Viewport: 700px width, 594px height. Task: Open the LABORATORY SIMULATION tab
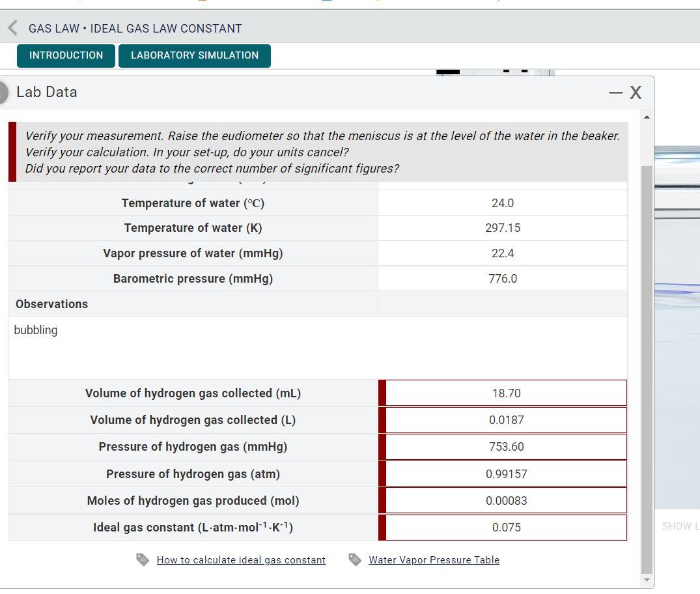tap(194, 55)
